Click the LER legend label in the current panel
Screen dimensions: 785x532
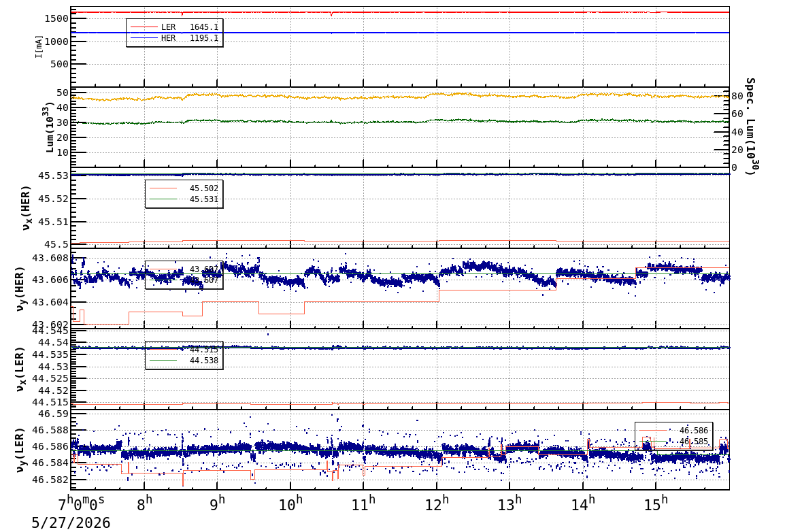(168, 27)
